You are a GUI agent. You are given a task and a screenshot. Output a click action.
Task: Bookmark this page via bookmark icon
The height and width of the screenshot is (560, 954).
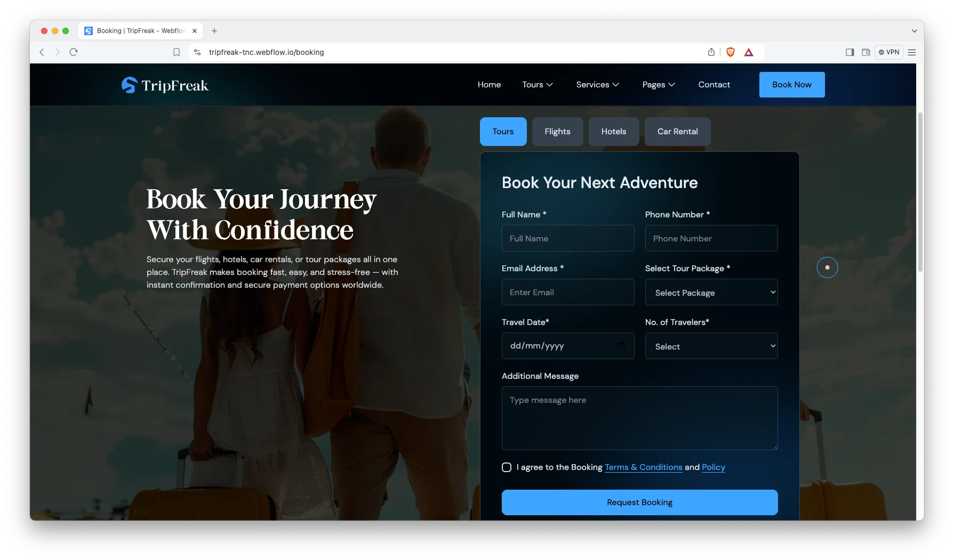177,52
